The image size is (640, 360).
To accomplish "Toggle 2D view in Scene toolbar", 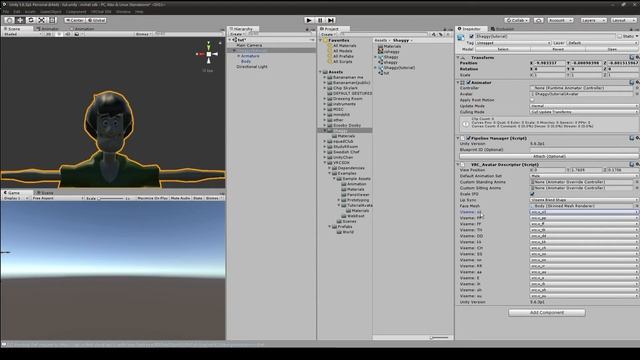I will (x=49, y=34).
